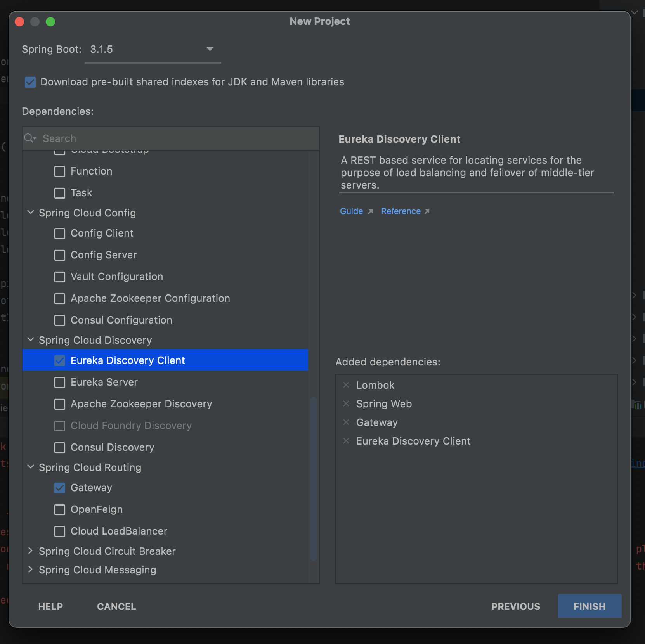645x644 pixels.
Task: Open the Guide link
Action: (x=352, y=211)
